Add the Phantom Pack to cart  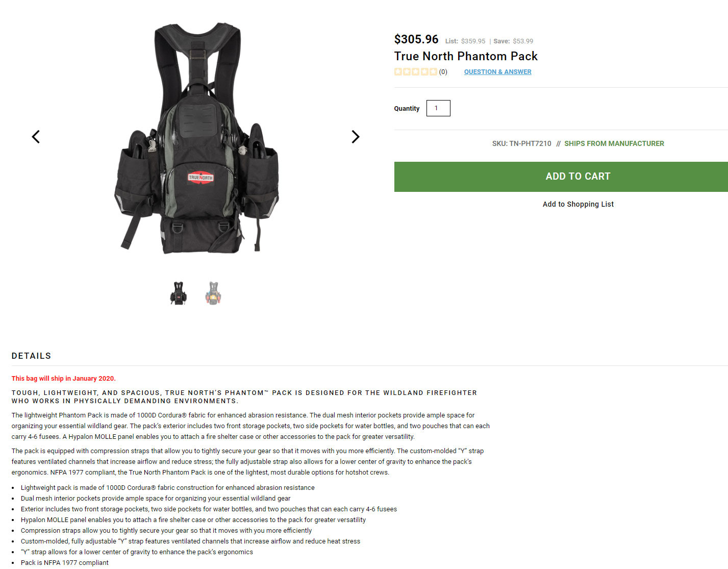click(561, 177)
